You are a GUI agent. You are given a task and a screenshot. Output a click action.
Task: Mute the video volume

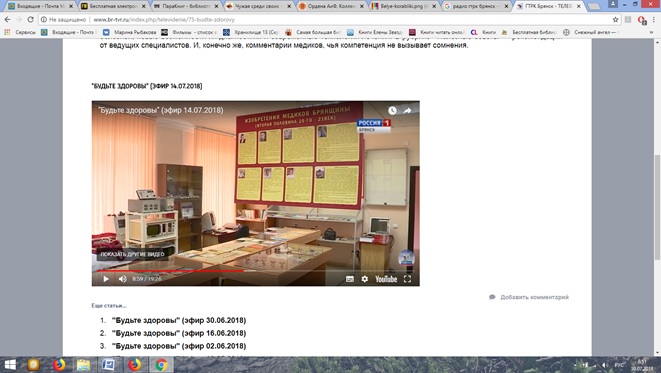(123, 279)
